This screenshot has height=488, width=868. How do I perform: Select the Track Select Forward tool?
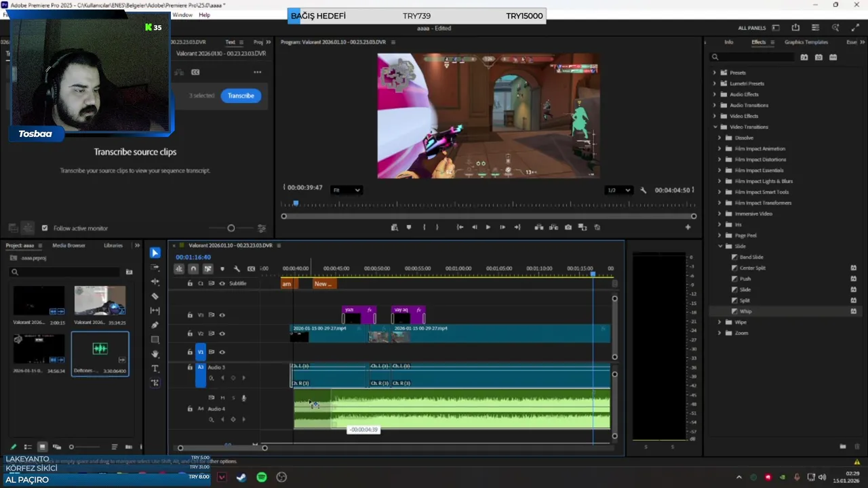click(x=155, y=267)
